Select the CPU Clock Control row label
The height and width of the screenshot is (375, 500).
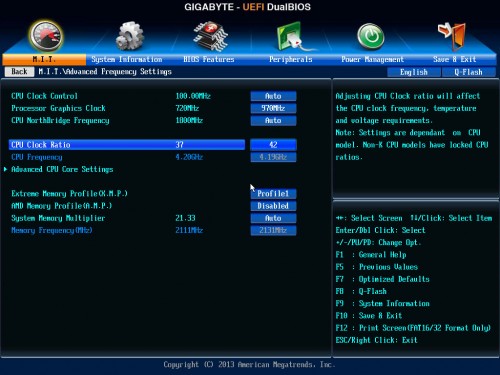point(44,96)
